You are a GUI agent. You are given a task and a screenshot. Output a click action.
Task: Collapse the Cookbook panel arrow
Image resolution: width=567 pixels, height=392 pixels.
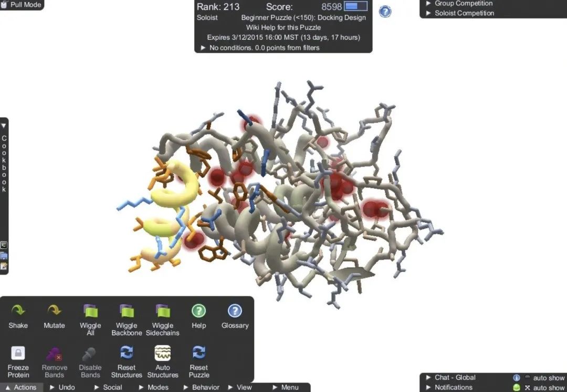tap(4, 126)
